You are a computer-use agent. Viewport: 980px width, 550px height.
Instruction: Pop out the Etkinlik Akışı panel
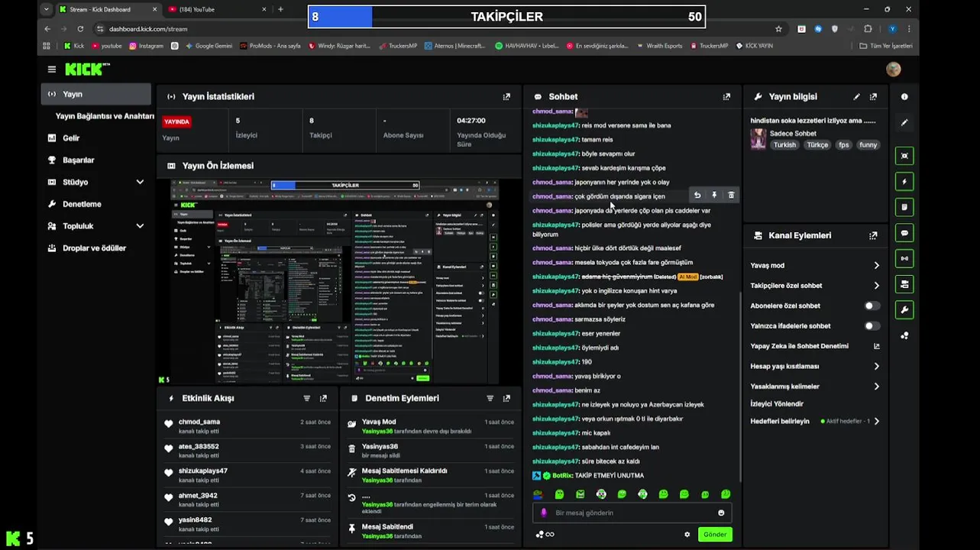pyautogui.click(x=323, y=399)
